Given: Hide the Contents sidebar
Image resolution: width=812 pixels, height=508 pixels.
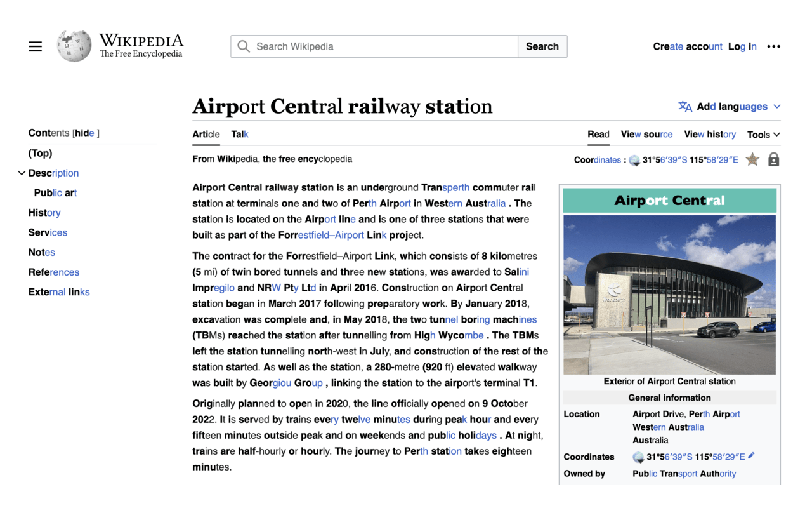Looking at the screenshot, I should point(86,133).
